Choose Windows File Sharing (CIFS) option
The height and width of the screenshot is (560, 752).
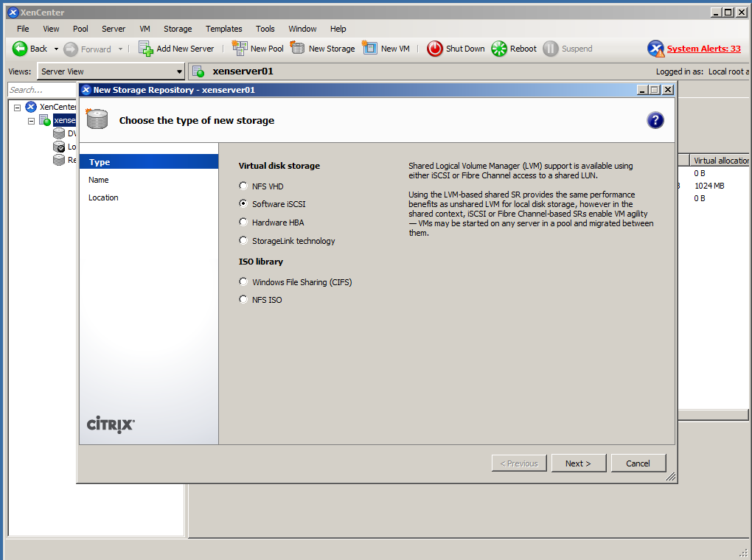tap(244, 282)
